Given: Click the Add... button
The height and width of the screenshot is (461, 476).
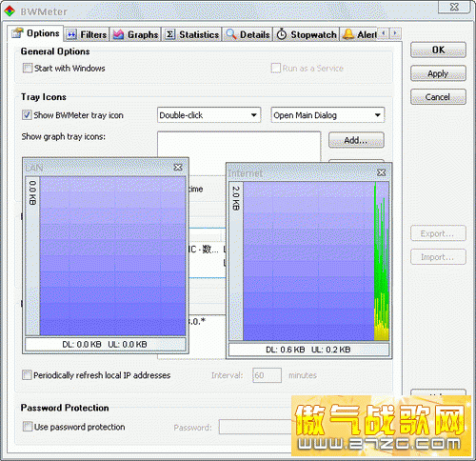Looking at the screenshot, I should [356, 140].
